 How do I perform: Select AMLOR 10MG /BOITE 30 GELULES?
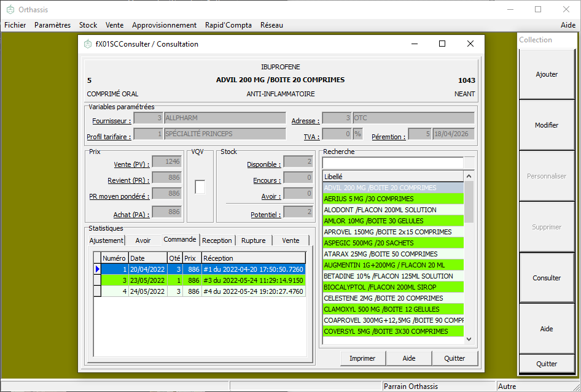[393, 221]
